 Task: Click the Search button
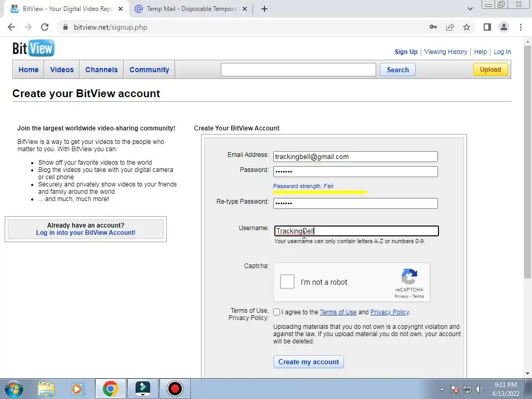click(397, 70)
